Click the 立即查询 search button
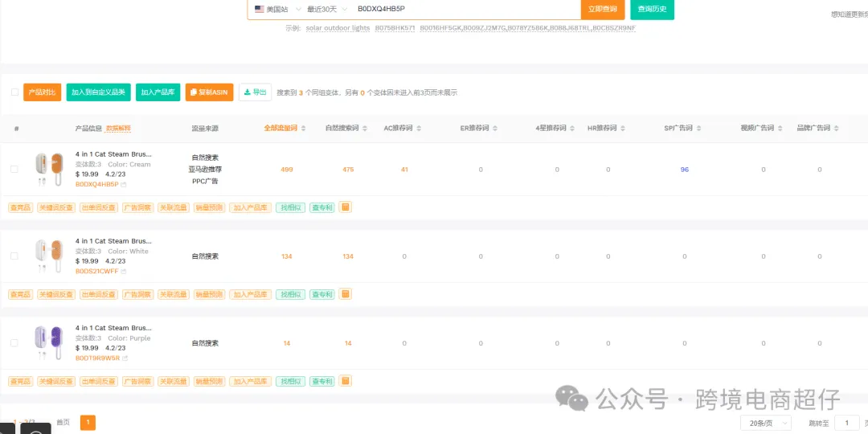Image resolution: width=868 pixels, height=434 pixels. (x=603, y=9)
